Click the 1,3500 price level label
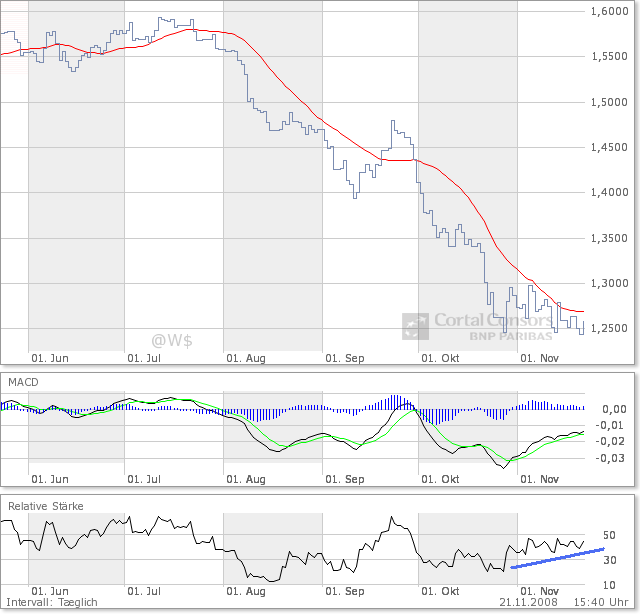The image size is (640, 614). (x=609, y=238)
